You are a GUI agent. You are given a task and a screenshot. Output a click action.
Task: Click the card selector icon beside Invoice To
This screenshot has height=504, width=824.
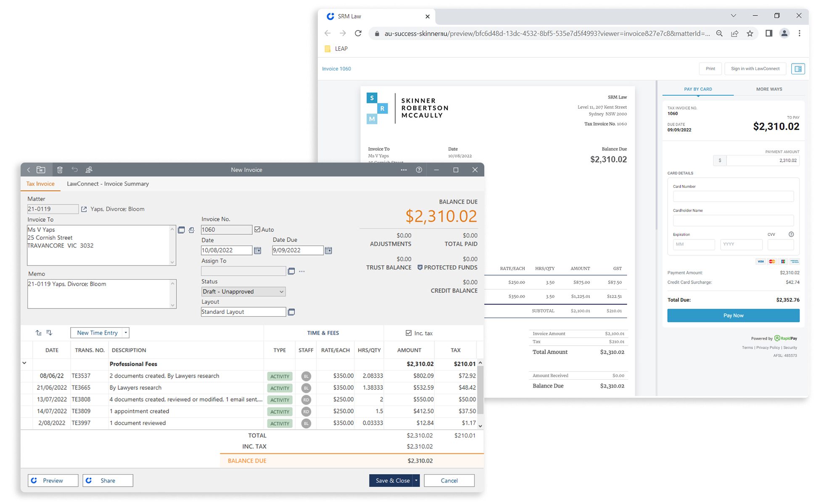coord(181,230)
